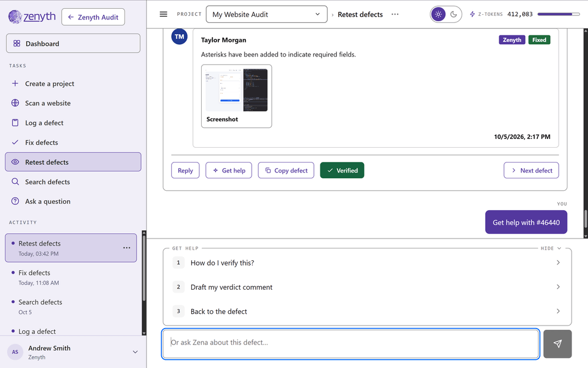This screenshot has height=368, width=588.
Task: Select Create a project task
Action: click(73, 84)
